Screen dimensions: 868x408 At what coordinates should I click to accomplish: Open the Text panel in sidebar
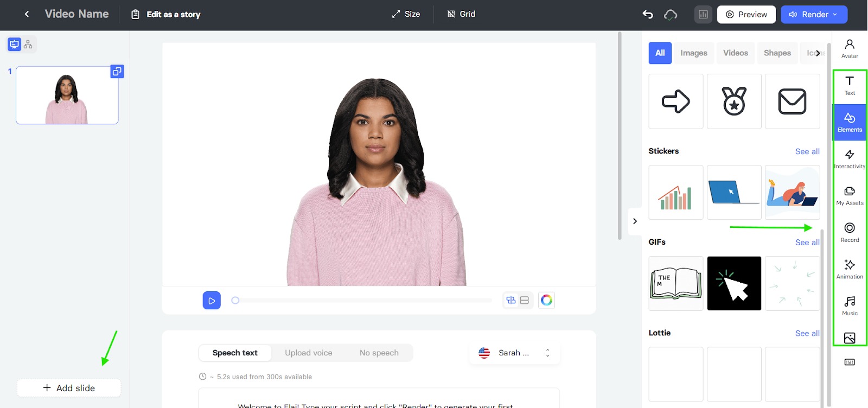[850, 86]
